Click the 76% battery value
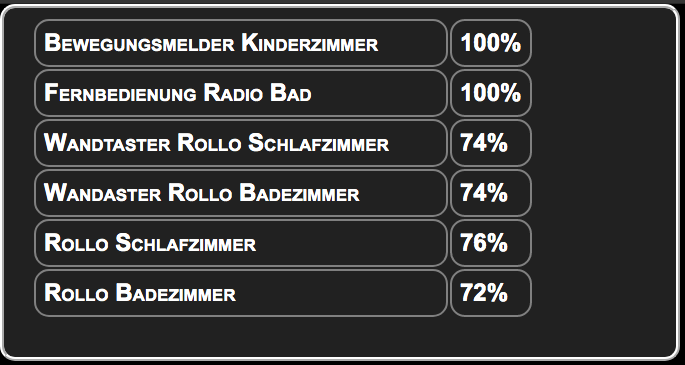This screenshot has height=365, width=685. coord(491,243)
